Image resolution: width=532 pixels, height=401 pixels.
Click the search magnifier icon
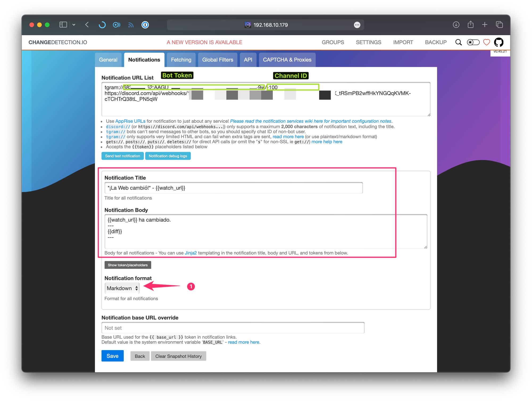(x=458, y=42)
